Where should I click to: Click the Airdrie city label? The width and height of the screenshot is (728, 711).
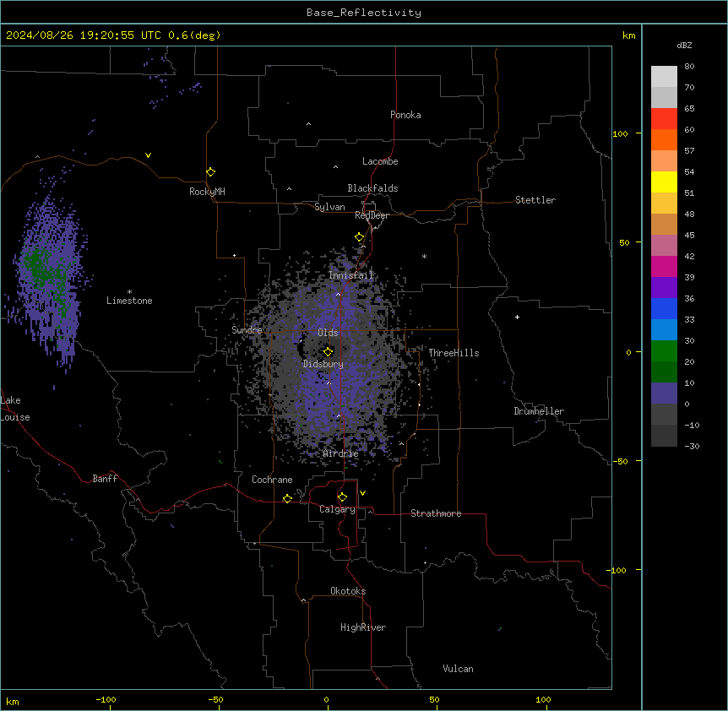[x=341, y=453]
